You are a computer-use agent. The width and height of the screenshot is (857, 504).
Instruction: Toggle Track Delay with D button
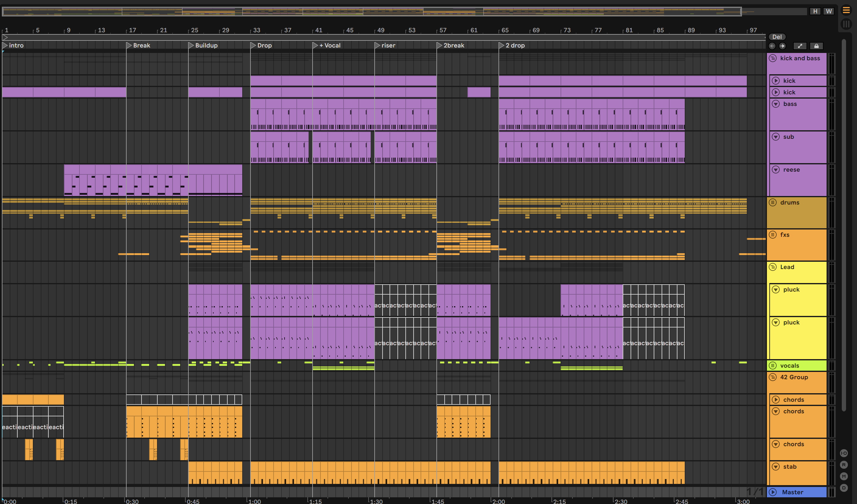844,488
